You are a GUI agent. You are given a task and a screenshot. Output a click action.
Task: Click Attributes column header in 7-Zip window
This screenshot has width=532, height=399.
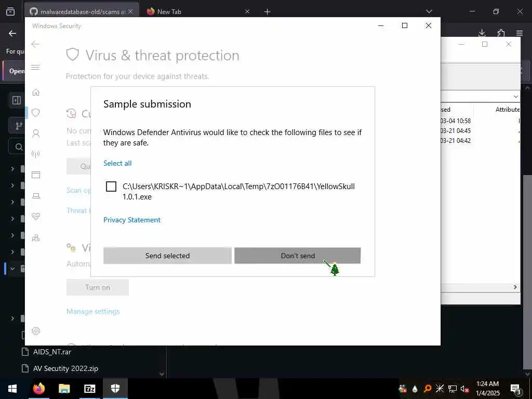[507, 109]
